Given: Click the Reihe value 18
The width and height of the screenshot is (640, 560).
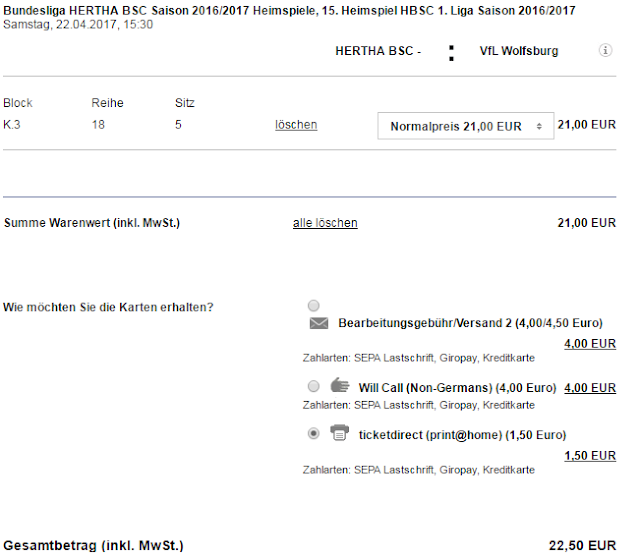Looking at the screenshot, I should pyautogui.click(x=98, y=124).
